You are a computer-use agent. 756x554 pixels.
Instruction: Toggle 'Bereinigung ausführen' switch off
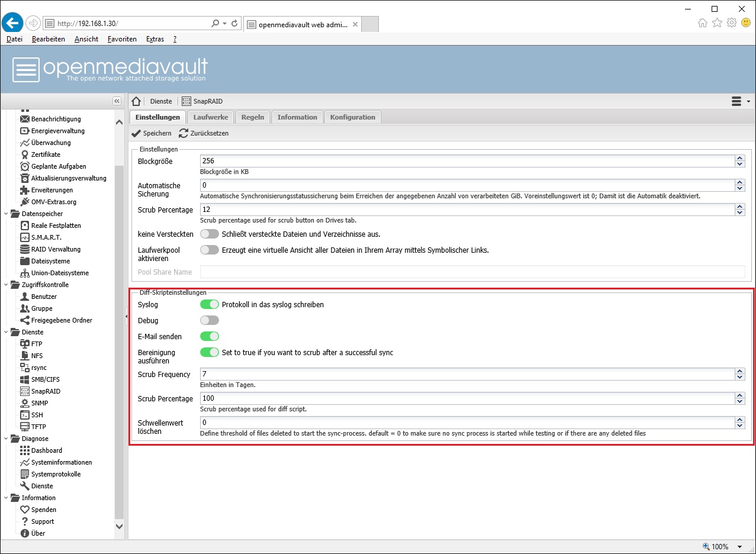(210, 352)
